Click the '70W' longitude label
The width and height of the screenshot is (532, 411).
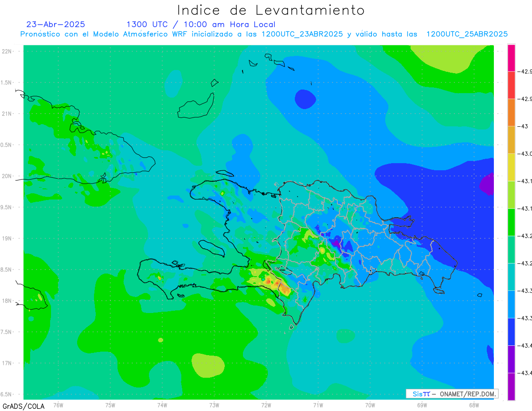click(x=370, y=405)
